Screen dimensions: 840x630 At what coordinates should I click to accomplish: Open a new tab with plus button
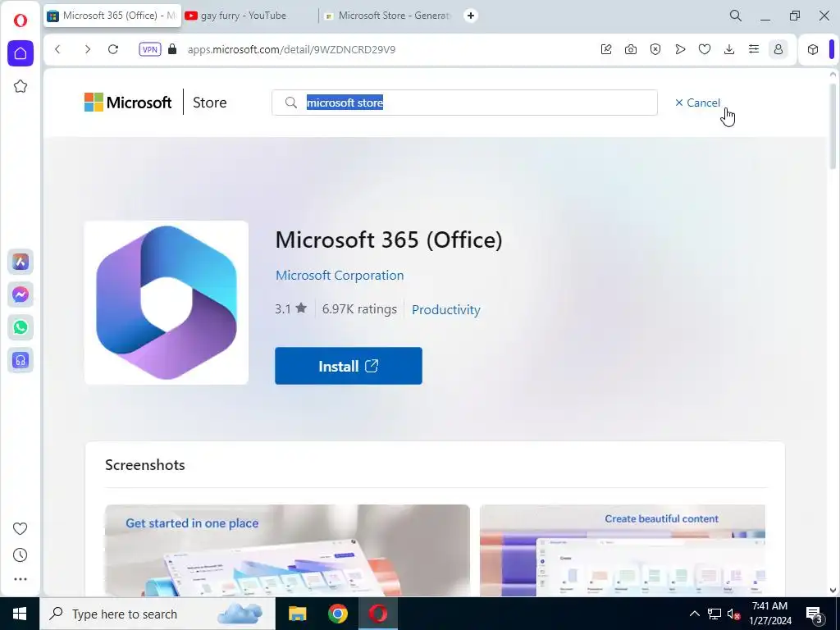coord(470,16)
